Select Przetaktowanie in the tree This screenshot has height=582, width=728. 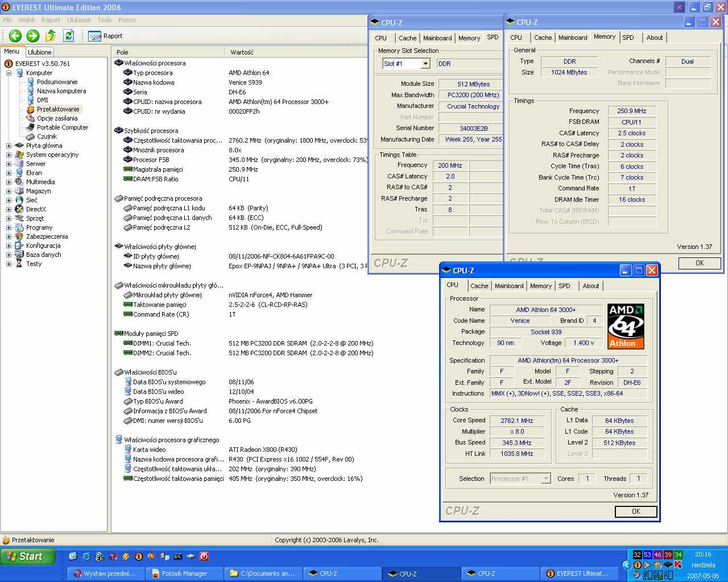pyautogui.click(x=58, y=109)
